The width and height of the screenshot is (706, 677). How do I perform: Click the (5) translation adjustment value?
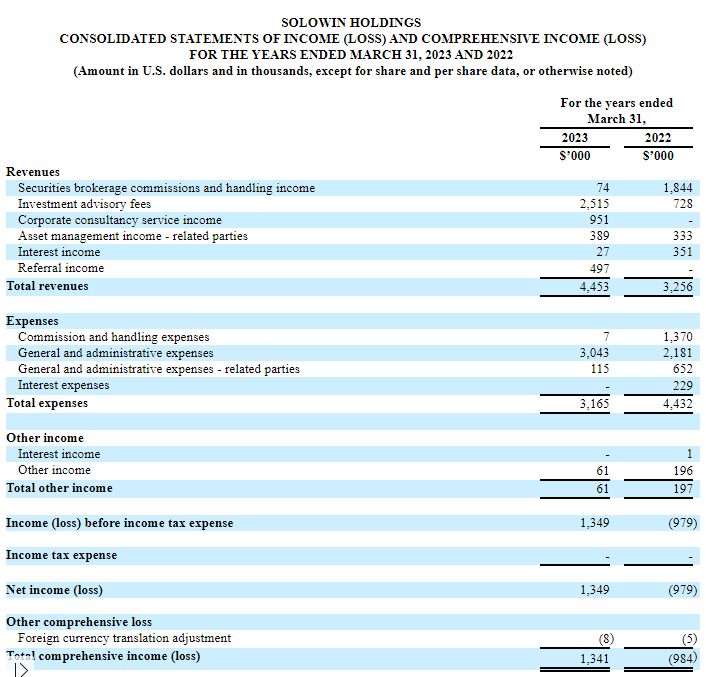pyautogui.click(x=690, y=639)
